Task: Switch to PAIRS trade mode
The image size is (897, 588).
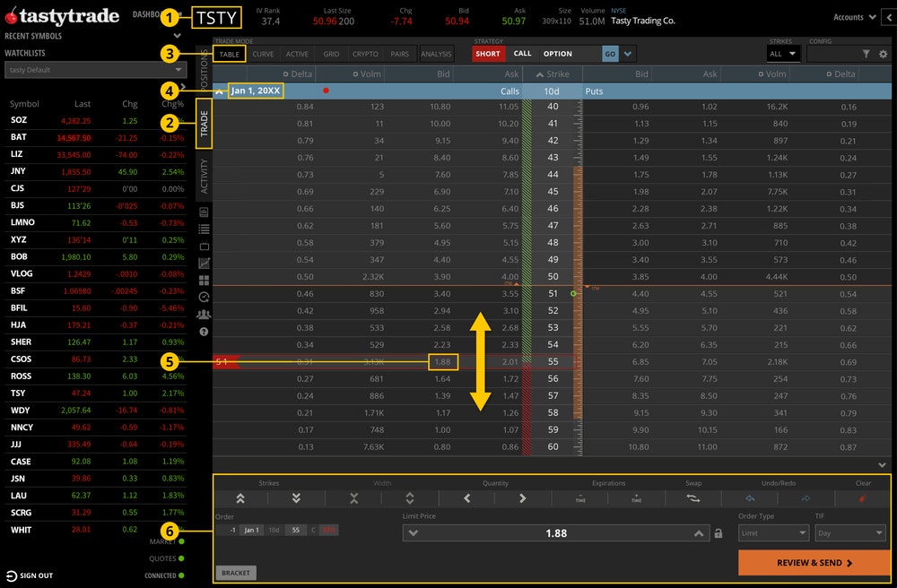Action: (x=399, y=54)
